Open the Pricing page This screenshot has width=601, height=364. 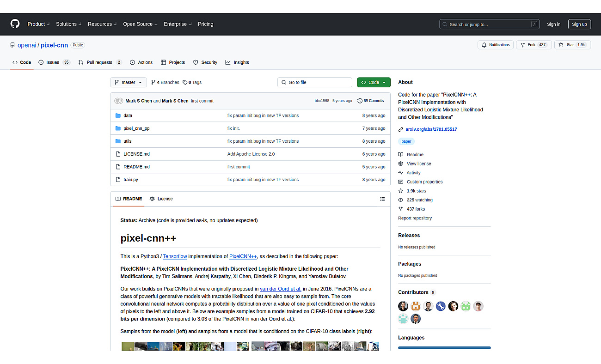point(206,24)
